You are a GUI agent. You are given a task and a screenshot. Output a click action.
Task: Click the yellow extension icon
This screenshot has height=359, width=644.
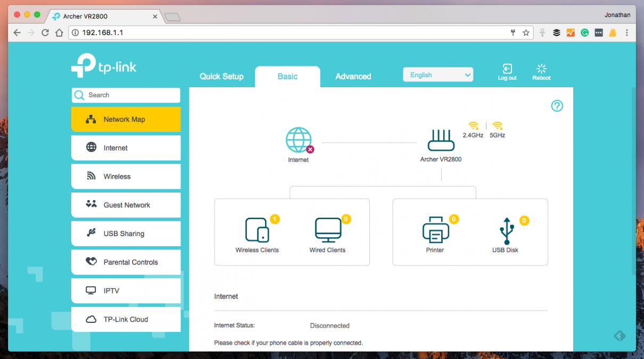coord(613,32)
